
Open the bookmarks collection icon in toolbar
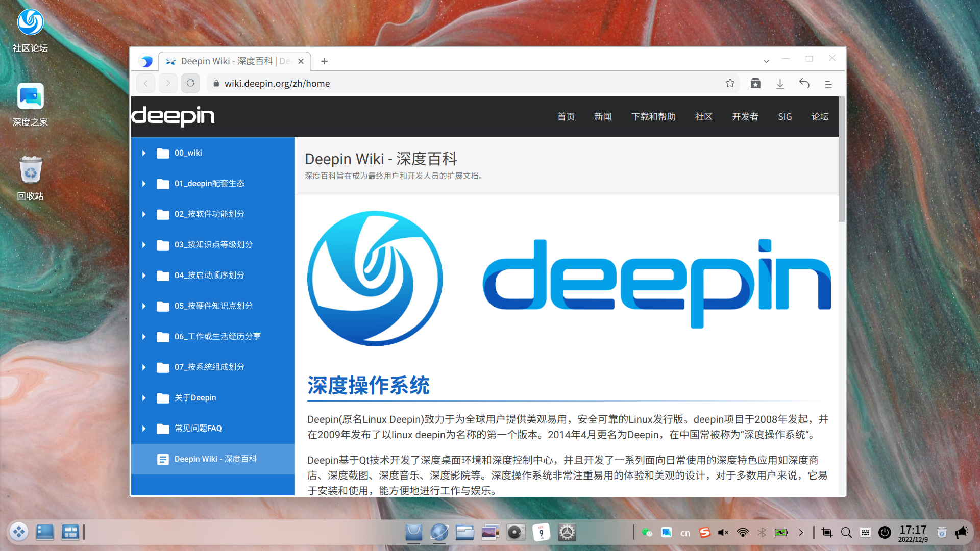755,83
